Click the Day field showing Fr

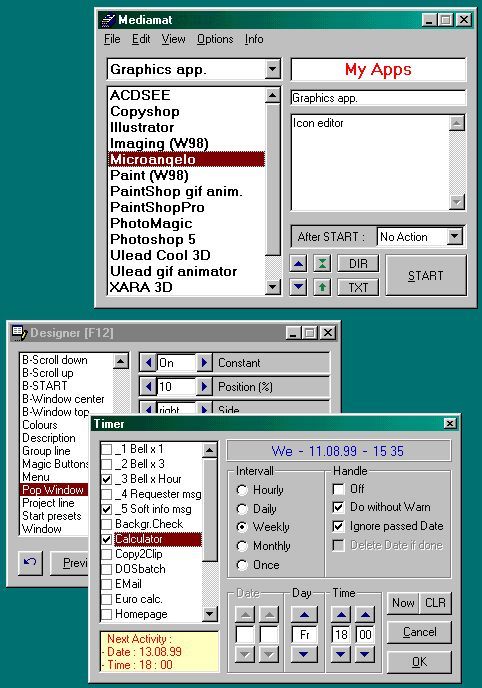304,634
